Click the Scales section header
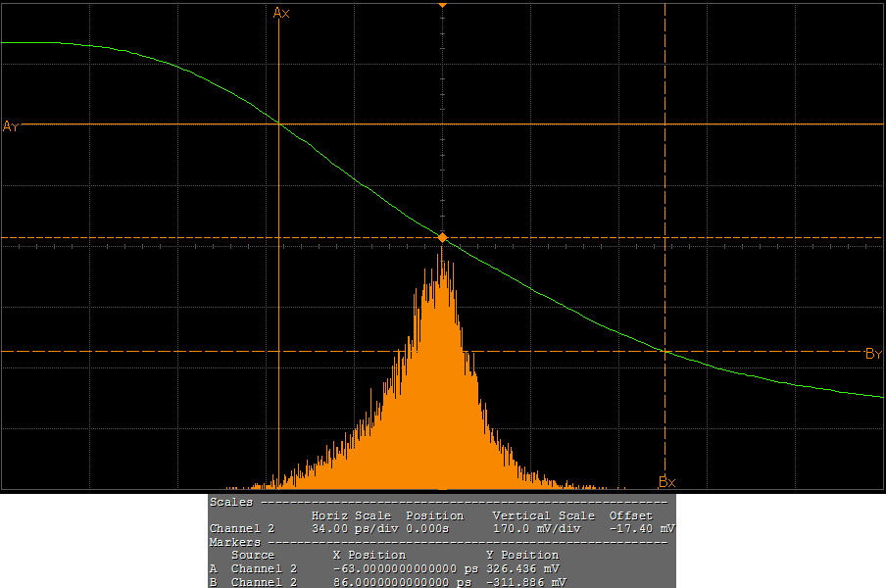This screenshot has width=886, height=588. coord(231,502)
